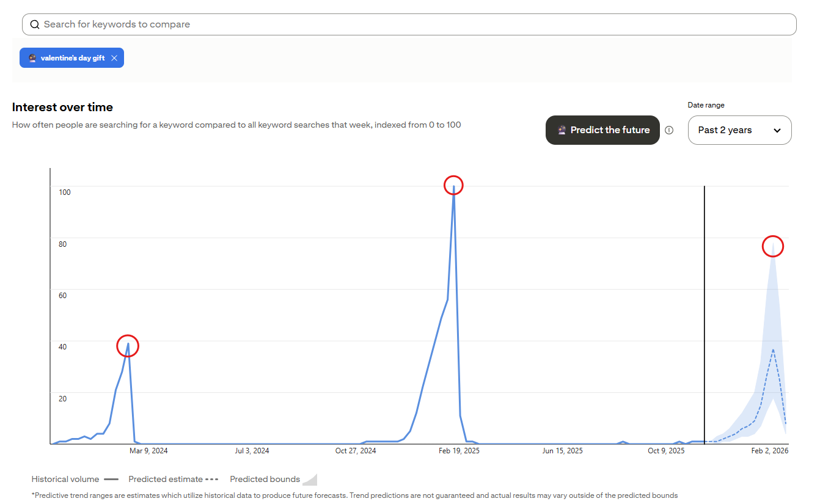This screenshot has height=504, width=820.
Task: Open the Past 2 years date range dropdown
Action: tap(739, 130)
